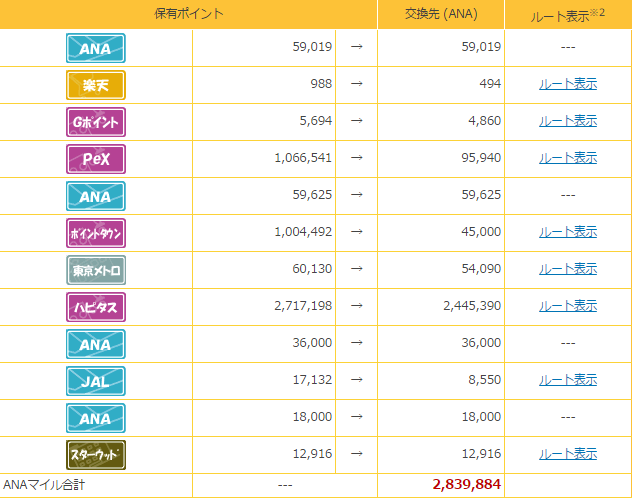Click the exchanged value 95,940
Viewport: 632px width, 498px height.
[481, 158]
